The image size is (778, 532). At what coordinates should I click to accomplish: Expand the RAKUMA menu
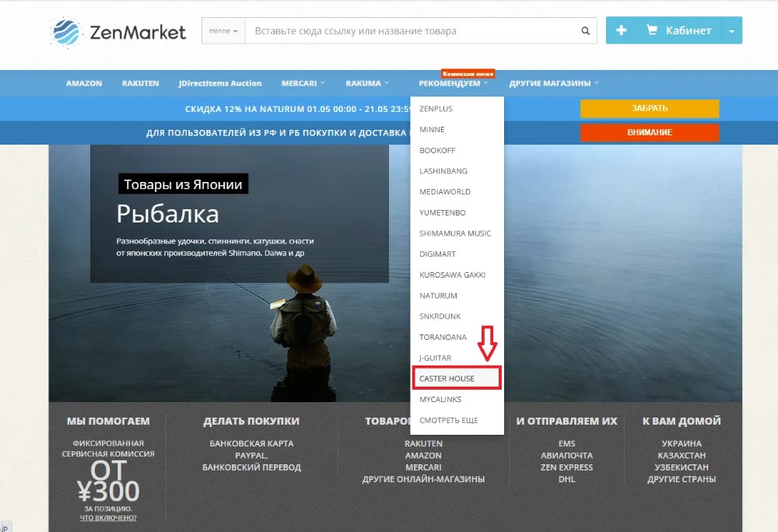(x=367, y=83)
